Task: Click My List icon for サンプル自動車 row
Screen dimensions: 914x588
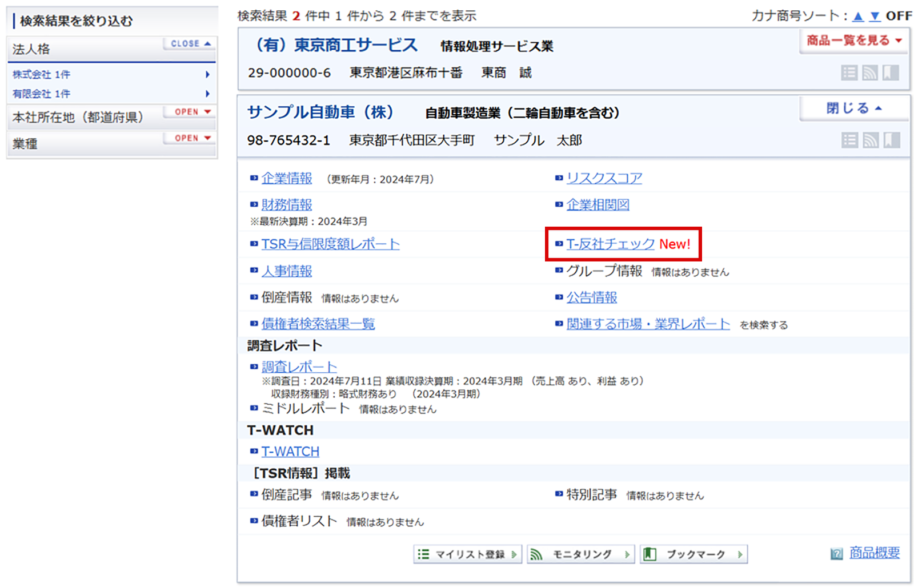Action: [850, 140]
